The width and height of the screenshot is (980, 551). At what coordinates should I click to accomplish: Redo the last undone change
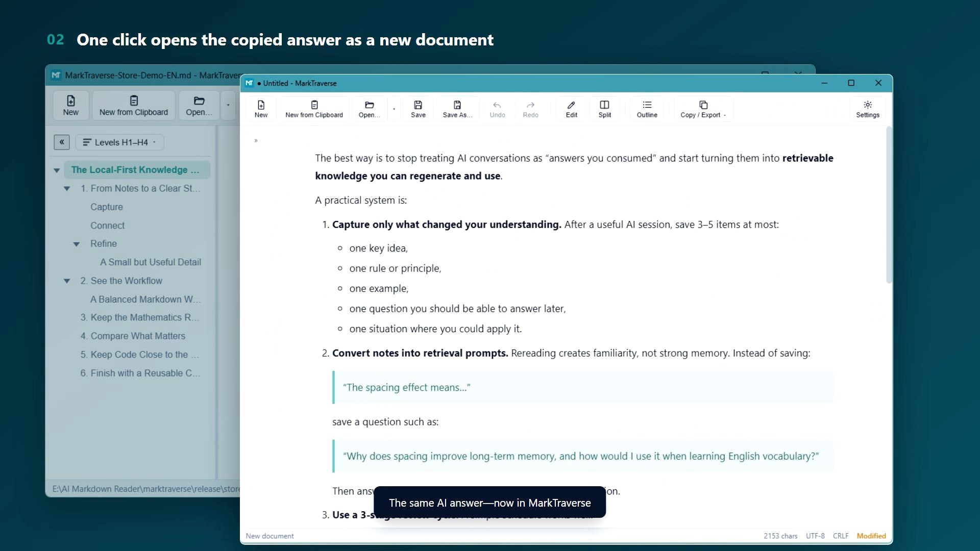[x=530, y=109]
